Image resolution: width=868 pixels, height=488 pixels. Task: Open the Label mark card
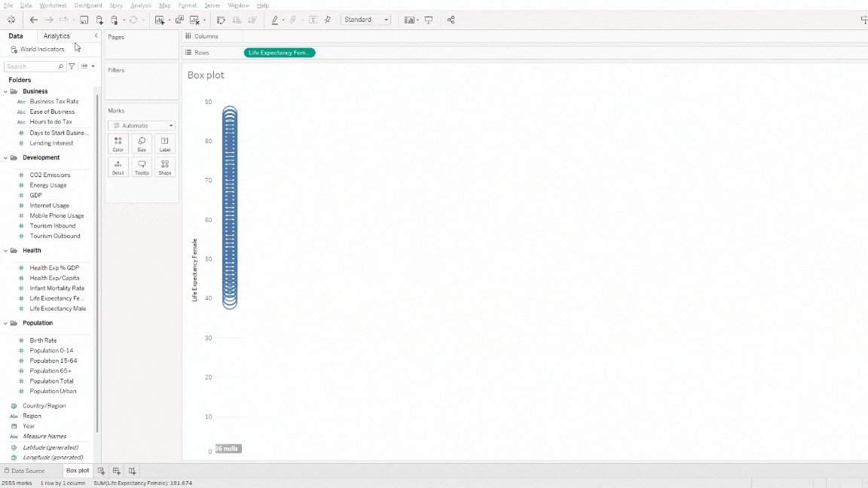tap(164, 143)
